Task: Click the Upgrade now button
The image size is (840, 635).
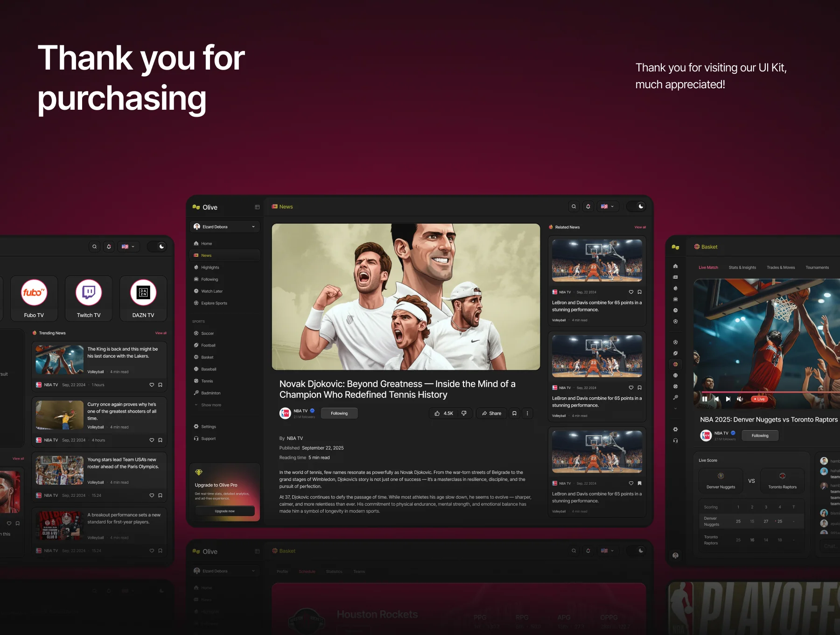Action: (225, 511)
